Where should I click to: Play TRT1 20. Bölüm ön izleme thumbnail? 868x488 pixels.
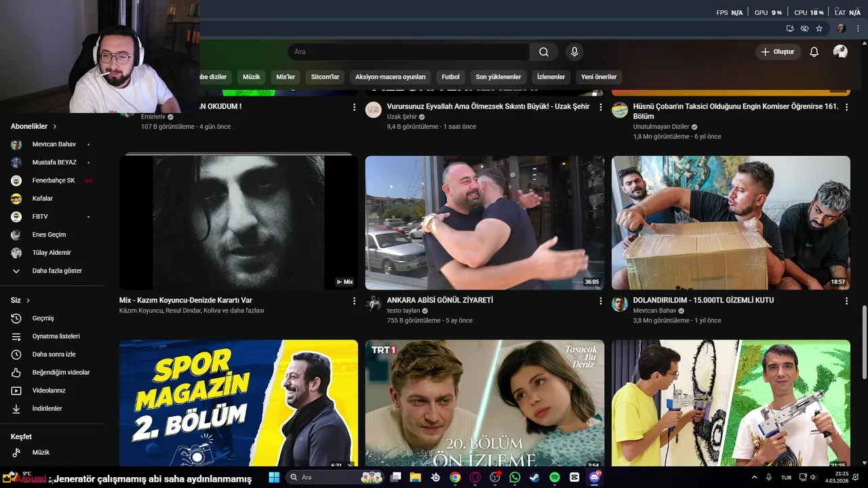[x=485, y=403]
